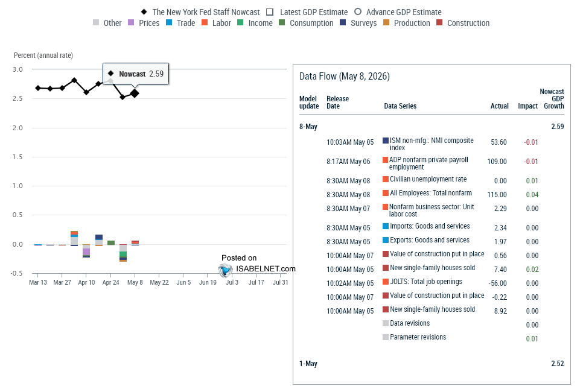Click the Imports Goods and services trade square
This screenshot has height=392, width=583.
(386, 226)
